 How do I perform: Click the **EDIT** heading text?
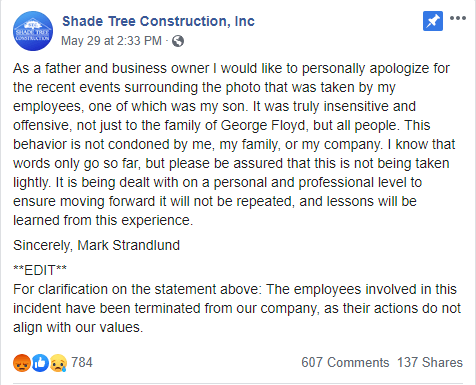point(40,270)
